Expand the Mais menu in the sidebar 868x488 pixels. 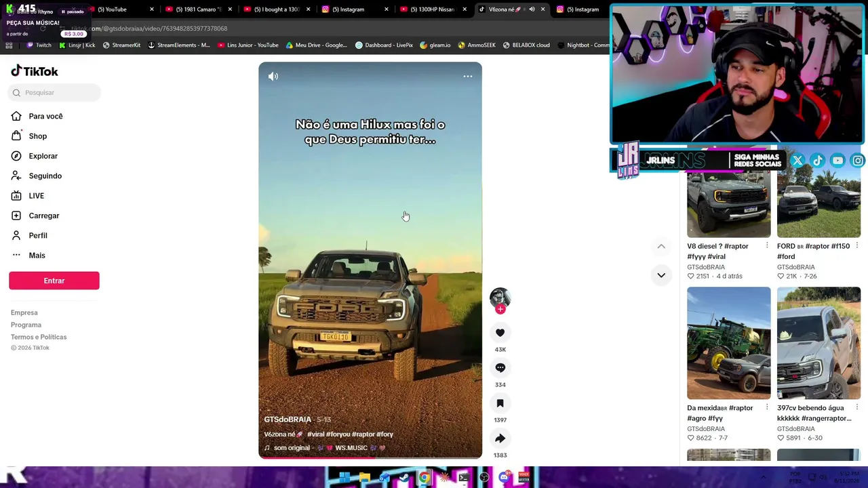[x=37, y=256]
